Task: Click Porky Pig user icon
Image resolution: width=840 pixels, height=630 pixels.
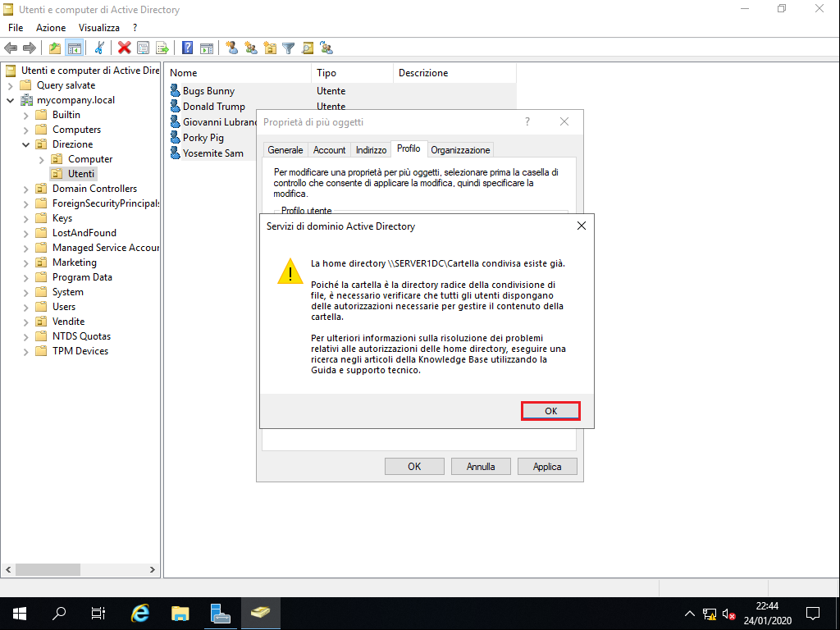Action: tap(176, 137)
